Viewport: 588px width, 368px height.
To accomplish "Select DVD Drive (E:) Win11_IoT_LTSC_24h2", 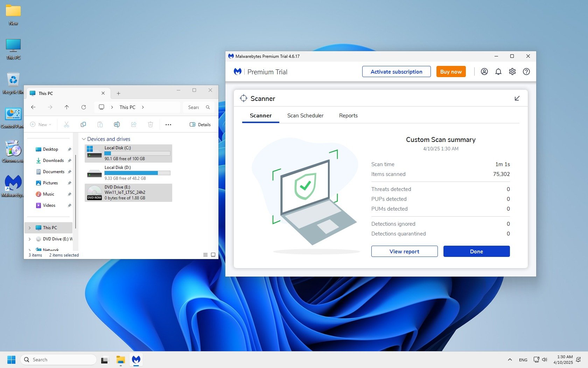I will pos(128,193).
